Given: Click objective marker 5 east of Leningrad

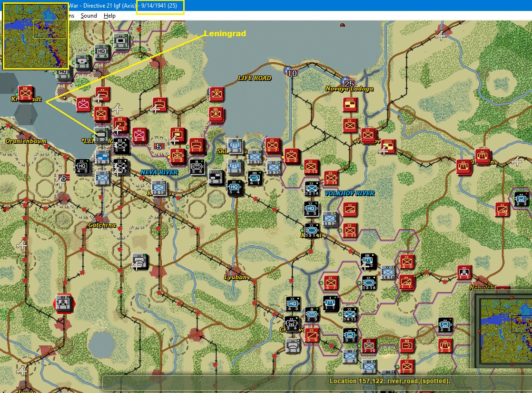Looking at the screenshot, I should pyautogui.click(x=159, y=147).
